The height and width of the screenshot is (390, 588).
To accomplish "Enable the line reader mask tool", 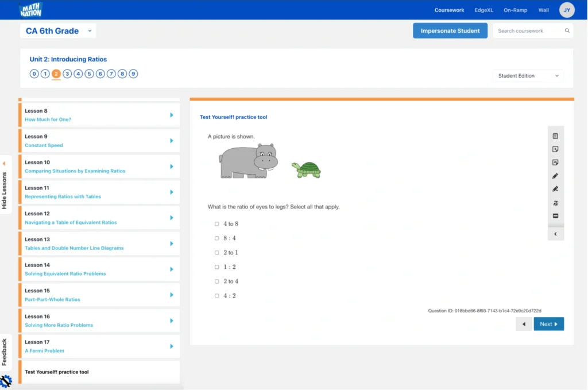I will coord(555,216).
